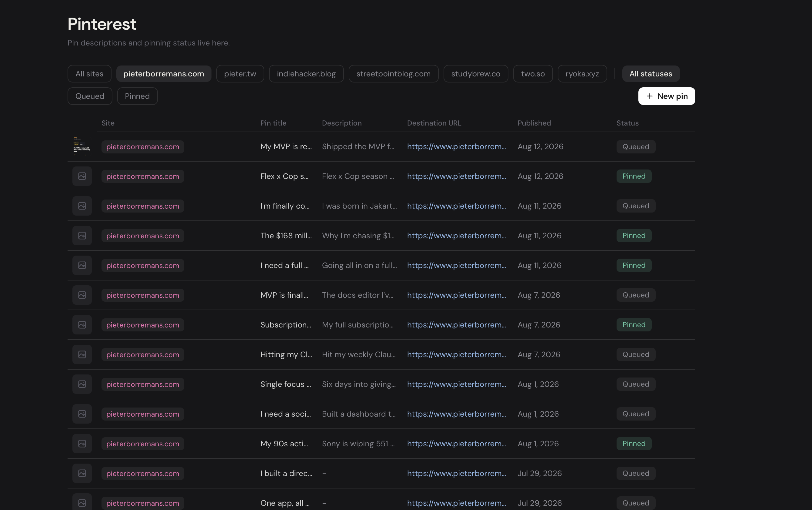Open destination URL of Flex x Cop pin
Image resolution: width=812 pixels, height=510 pixels.
pos(456,176)
